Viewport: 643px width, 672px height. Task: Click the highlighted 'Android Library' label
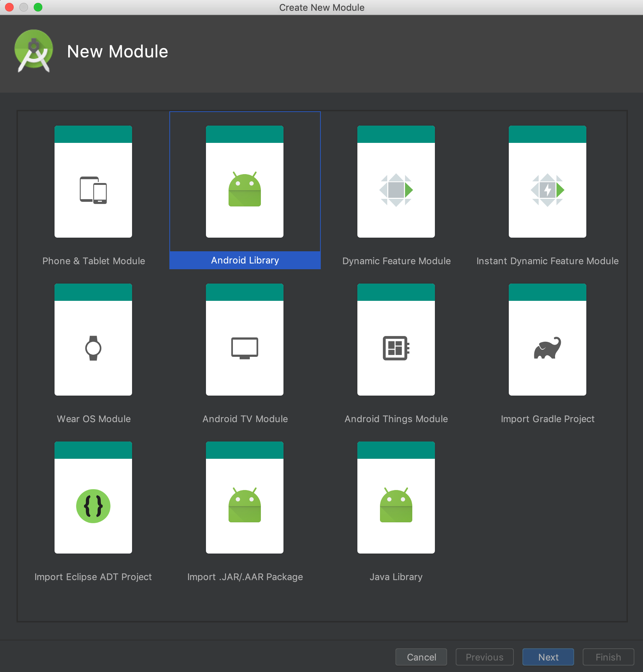coord(245,260)
